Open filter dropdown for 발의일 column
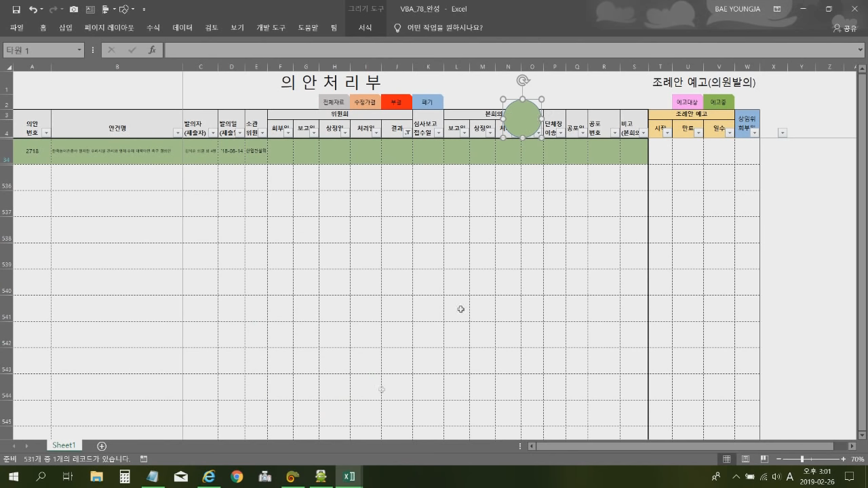The height and width of the screenshot is (488, 868). click(x=240, y=133)
